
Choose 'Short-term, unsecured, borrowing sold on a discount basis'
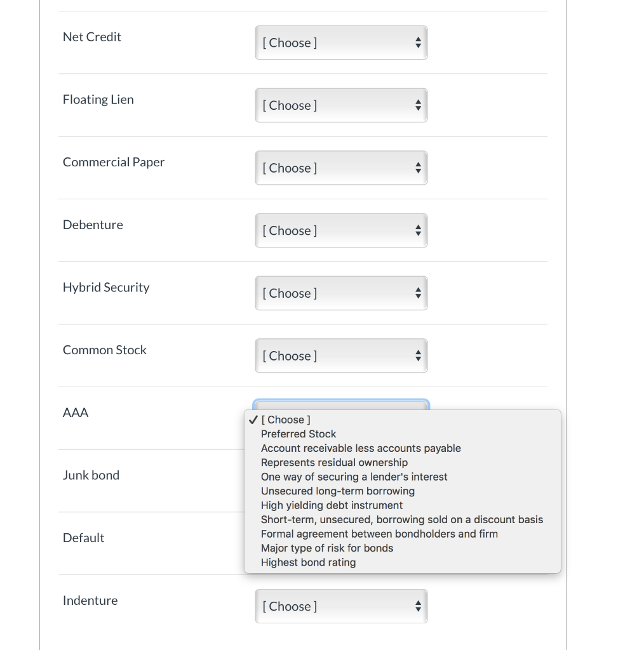click(x=402, y=520)
